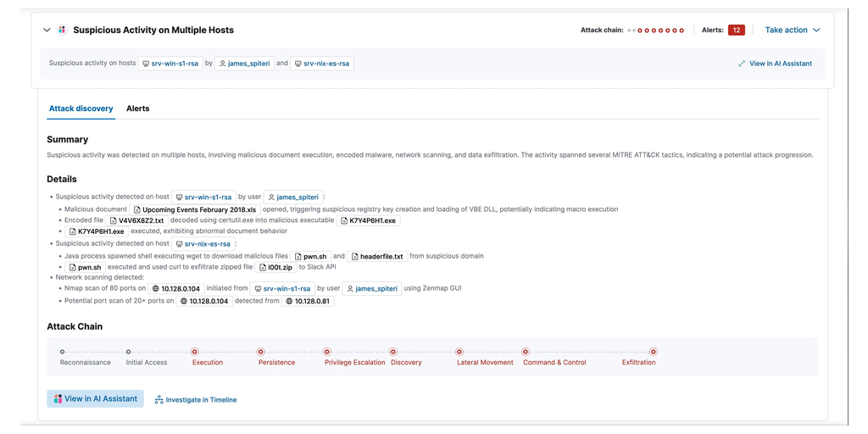Click the Lateral Movement attack chain marker
The height and width of the screenshot is (434, 868).
459,352
